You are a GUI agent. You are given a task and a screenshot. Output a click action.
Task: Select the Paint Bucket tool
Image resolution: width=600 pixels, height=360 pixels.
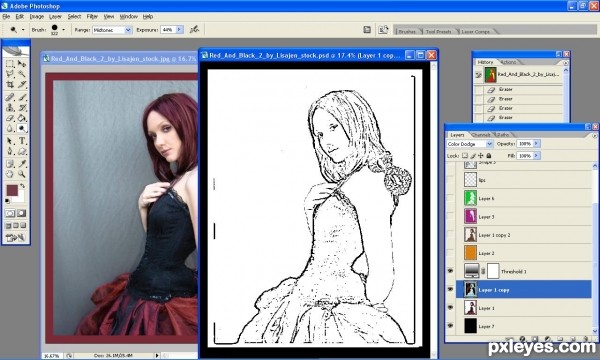(x=22, y=118)
